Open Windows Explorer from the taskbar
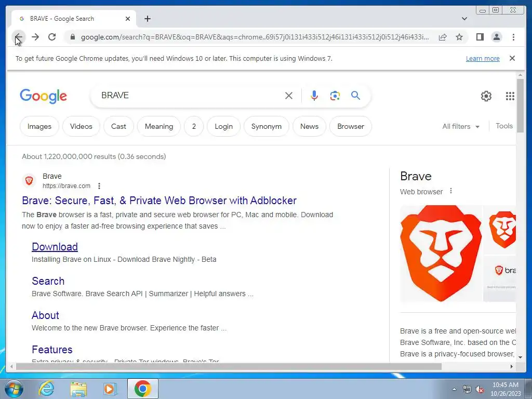 point(78,389)
